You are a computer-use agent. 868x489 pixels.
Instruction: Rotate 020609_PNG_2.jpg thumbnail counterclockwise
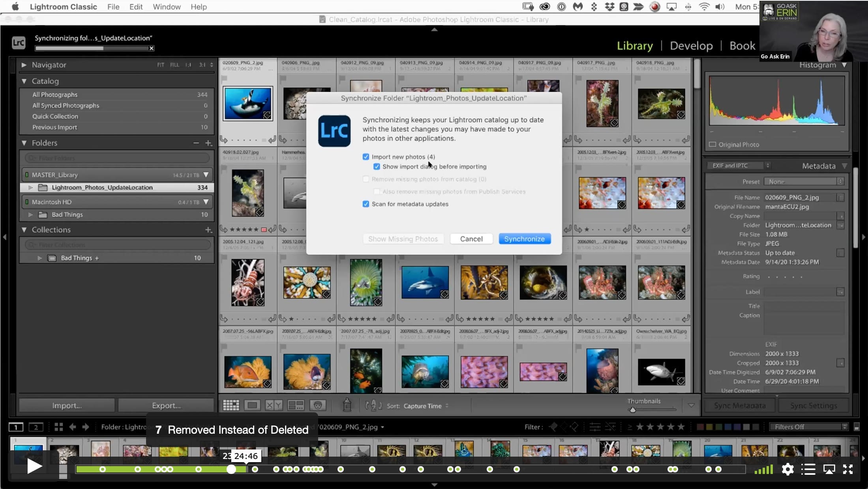point(224,139)
